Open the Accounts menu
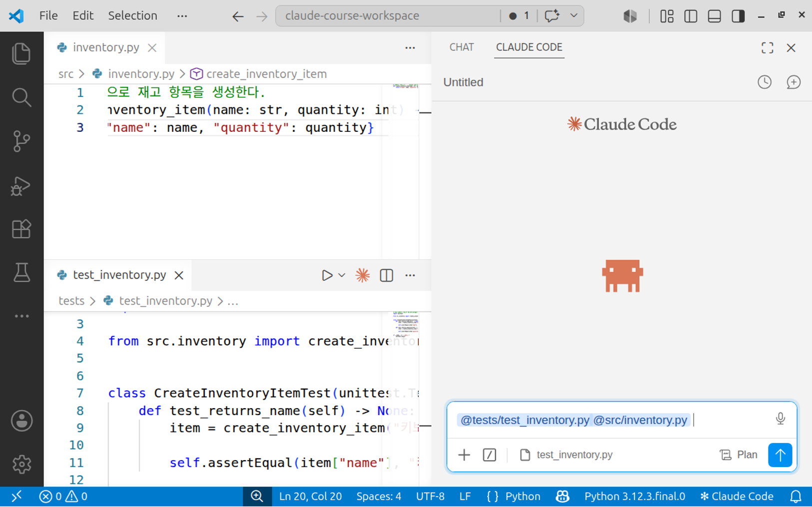Image resolution: width=812 pixels, height=507 pixels. [x=21, y=421]
